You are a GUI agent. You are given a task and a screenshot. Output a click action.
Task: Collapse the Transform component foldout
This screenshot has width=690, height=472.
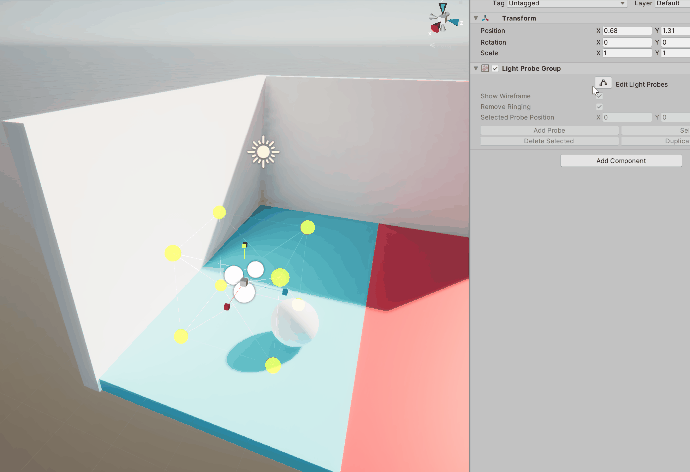pos(476,18)
